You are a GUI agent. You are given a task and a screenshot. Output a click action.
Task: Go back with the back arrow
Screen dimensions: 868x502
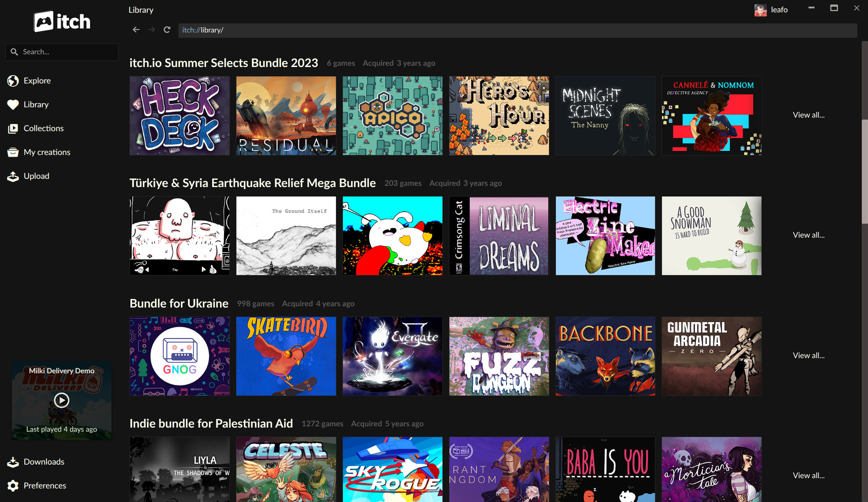[136, 30]
